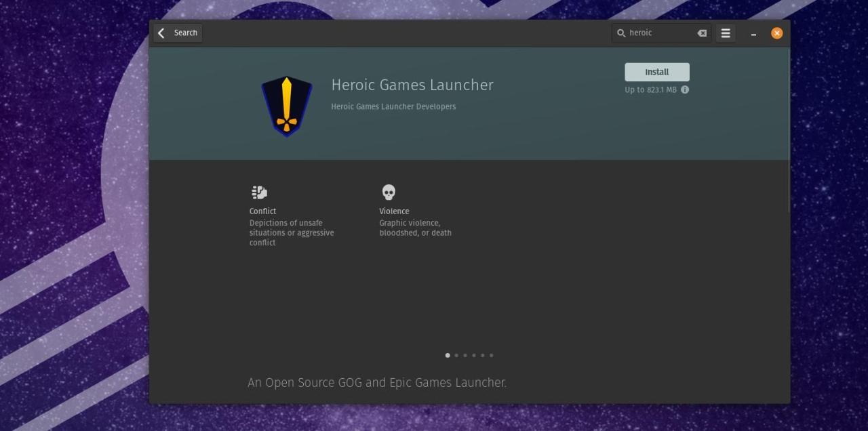Click the info icon beside 823.1 MB

685,89
